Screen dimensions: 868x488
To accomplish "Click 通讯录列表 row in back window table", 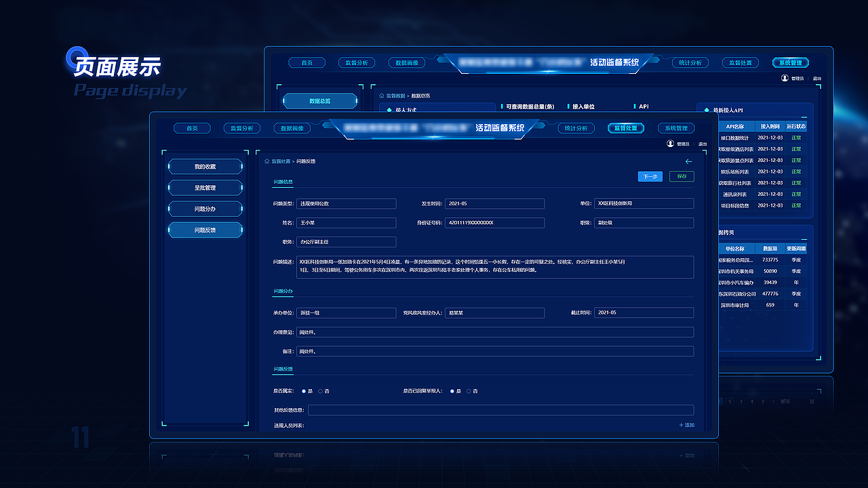I will (762, 194).
